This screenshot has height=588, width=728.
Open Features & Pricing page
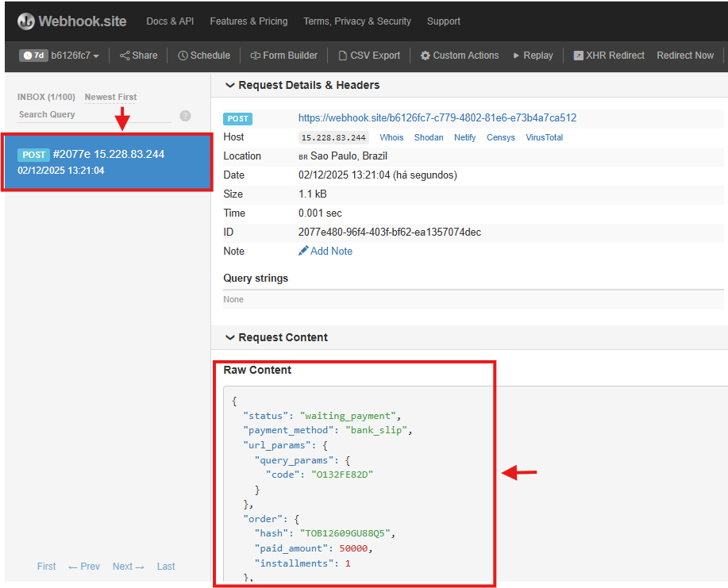pos(248,21)
